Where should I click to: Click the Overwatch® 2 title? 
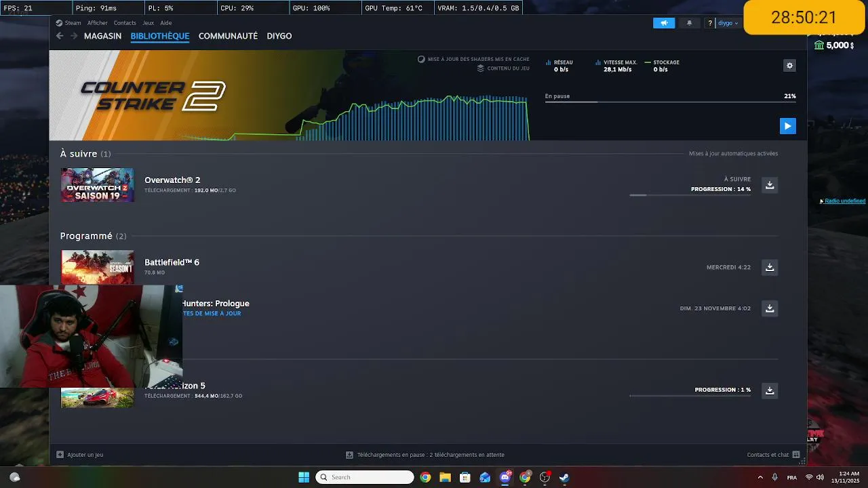[x=172, y=180]
